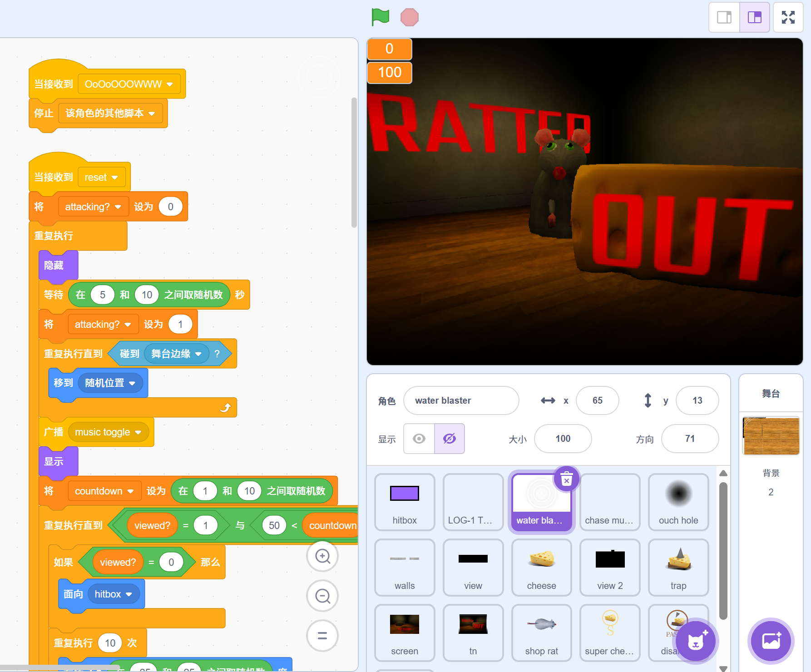Open the countdown variable dropdown
811x672 pixels.
pyautogui.click(x=131, y=491)
